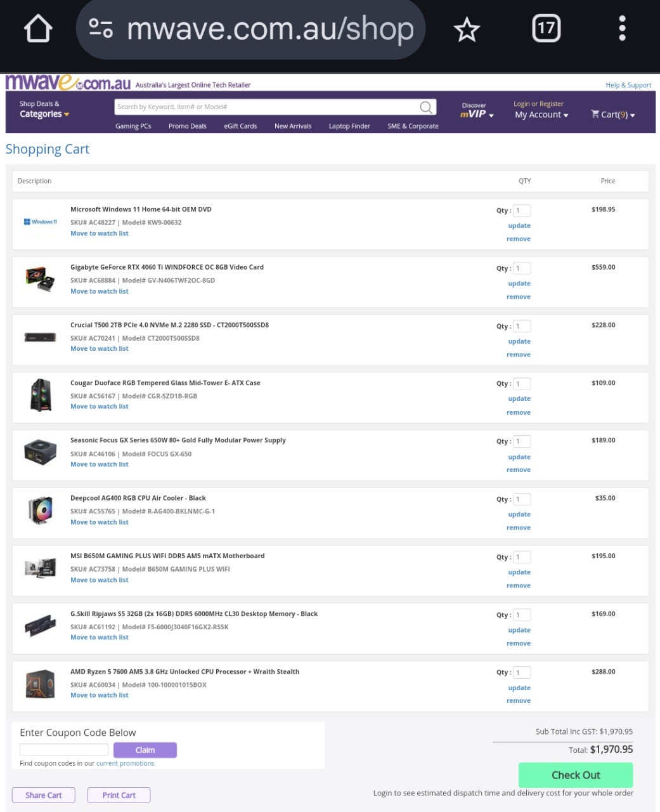The width and height of the screenshot is (660, 812).
Task: Move AMD Ryzen 5 7600 to watch list
Action: [x=100, y=695]
